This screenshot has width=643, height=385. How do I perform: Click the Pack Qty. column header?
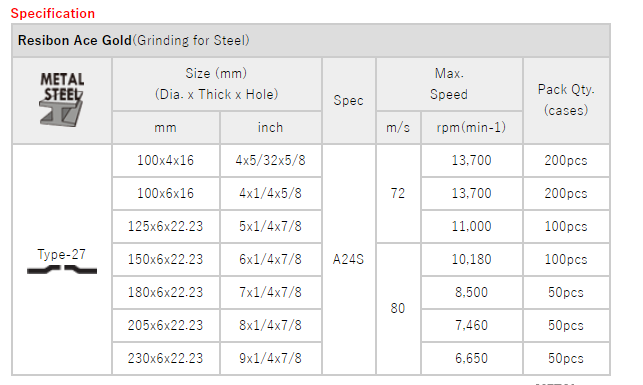pos(566,100)
